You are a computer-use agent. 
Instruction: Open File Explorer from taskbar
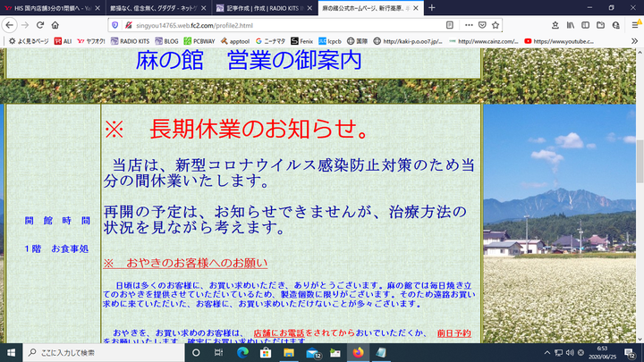click(x=289, y=352)
